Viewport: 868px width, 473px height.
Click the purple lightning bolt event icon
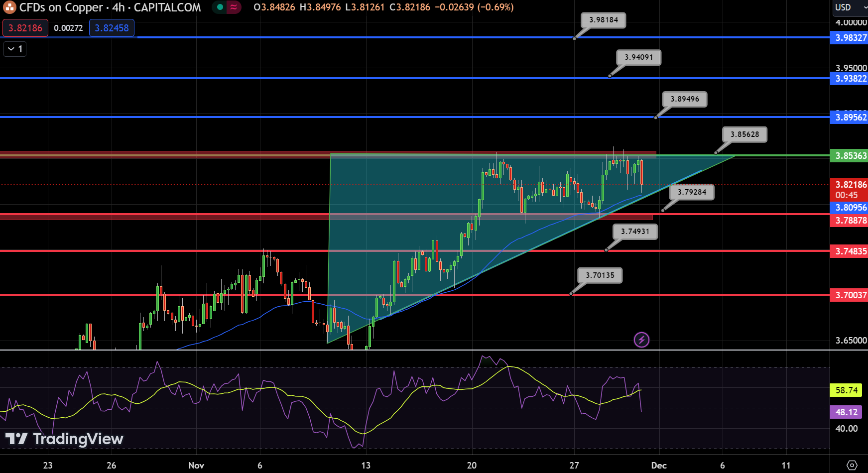[641, 340]
